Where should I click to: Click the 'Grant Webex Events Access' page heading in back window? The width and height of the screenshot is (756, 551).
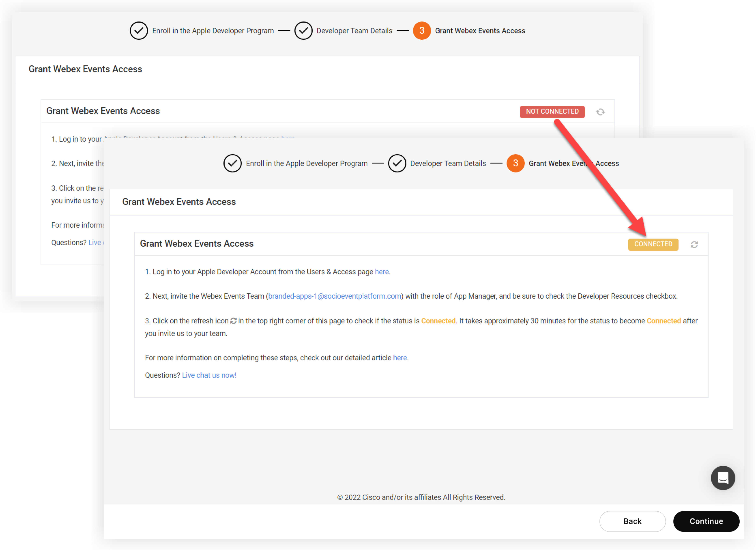coord(85,69)
